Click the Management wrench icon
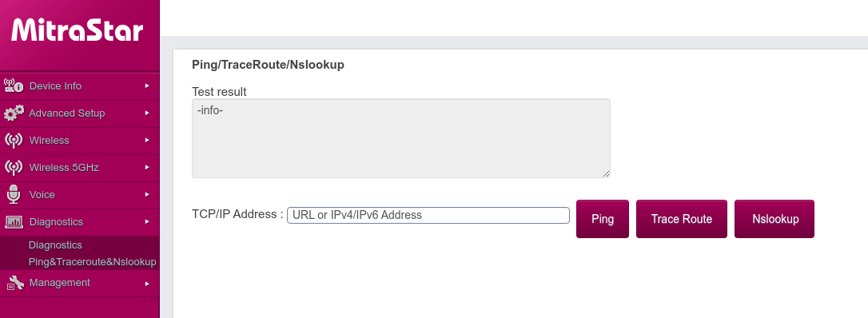Screen dimensions: 868x318 (15, 283)
